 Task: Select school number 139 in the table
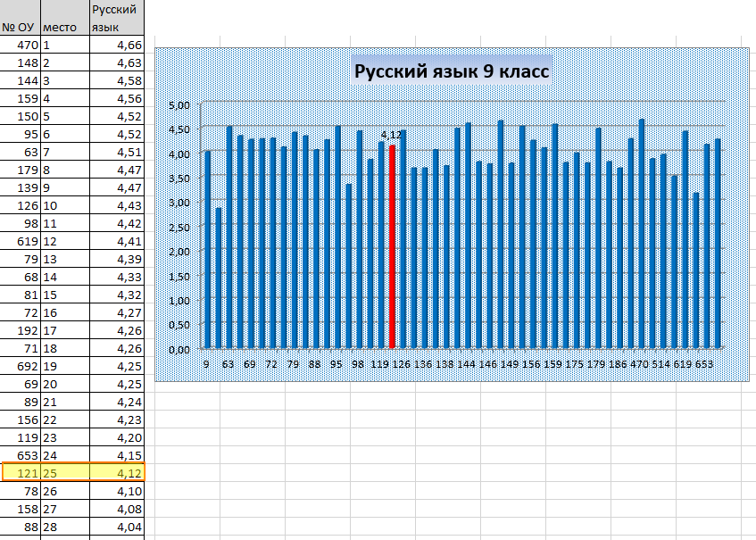tap(21, 187)
